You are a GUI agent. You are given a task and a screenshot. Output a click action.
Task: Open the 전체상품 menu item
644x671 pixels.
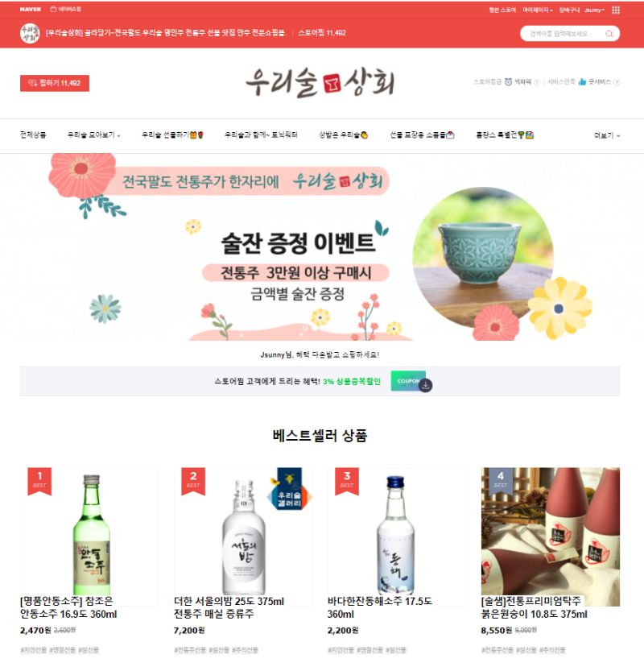click(33, 135)
